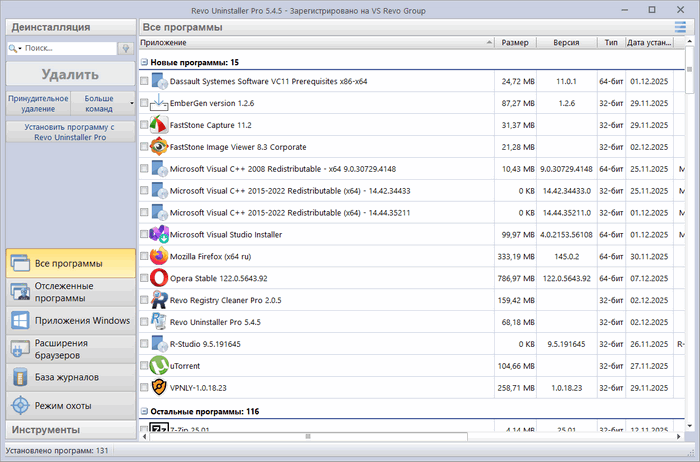The width and height of the screenshot is (700, 462).
Task: Click the horizontal scrollbar thumb below the list
Action: tap(308, 436)
